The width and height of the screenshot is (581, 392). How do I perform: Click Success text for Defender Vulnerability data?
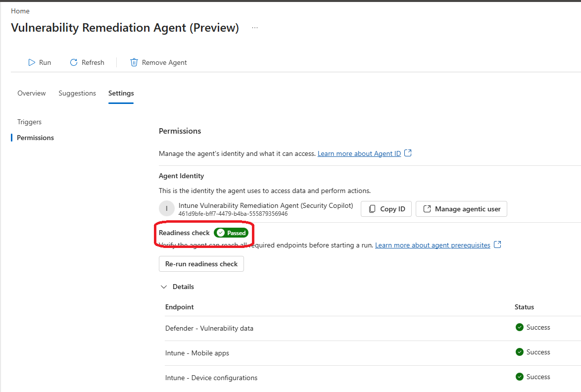[x=538, y=327]
